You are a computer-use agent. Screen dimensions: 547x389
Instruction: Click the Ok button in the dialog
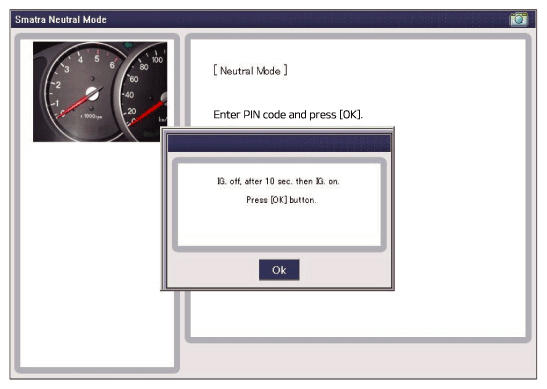coord(279,270)
